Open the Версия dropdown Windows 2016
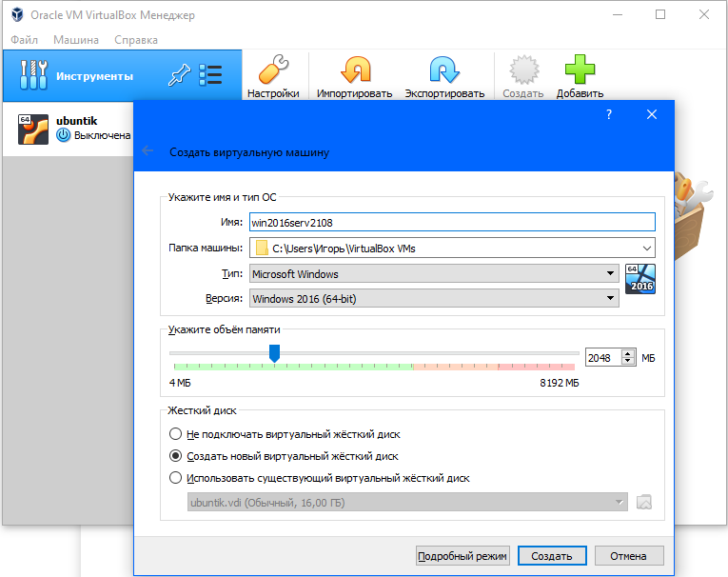Image resolution: width=728 pixels, height=577 pixels. tap(434, 298)
